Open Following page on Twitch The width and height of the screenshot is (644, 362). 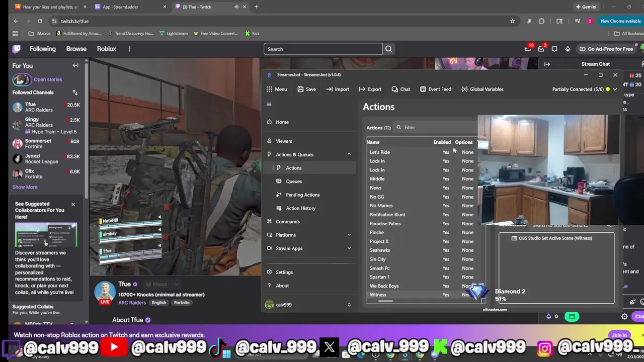(x=43, y=49)
